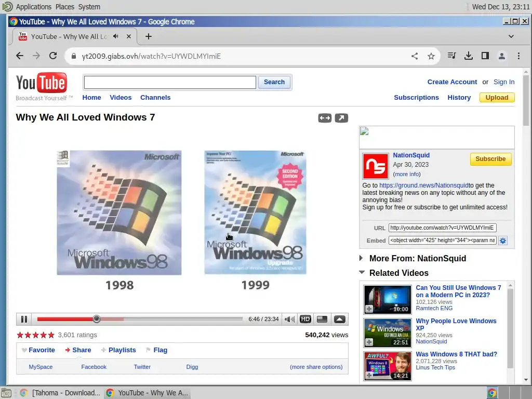Image resolution: width=532 pixels, height=399 pixels.
Task: Click thumbnail of Windows 7 2023 video
Action: (388, 299)
